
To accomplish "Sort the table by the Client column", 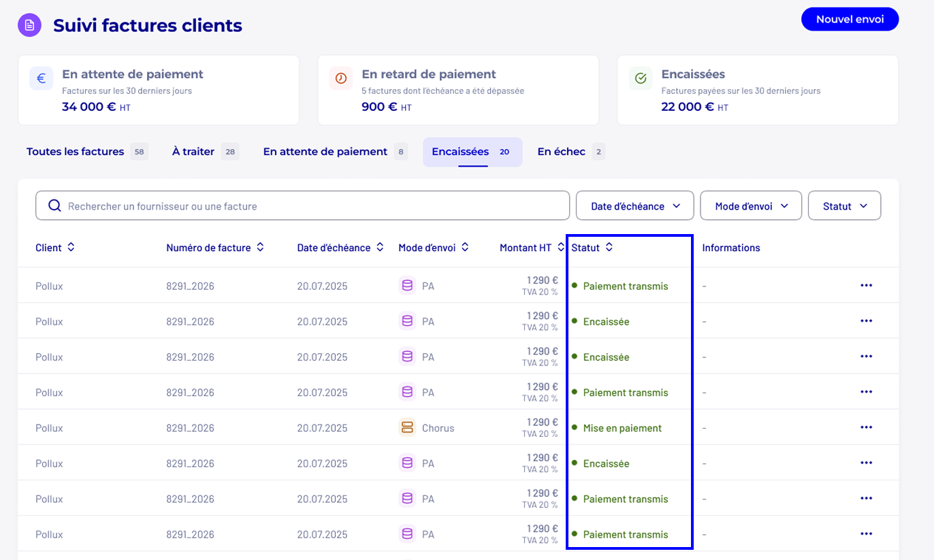I will [x=71, y=248].
